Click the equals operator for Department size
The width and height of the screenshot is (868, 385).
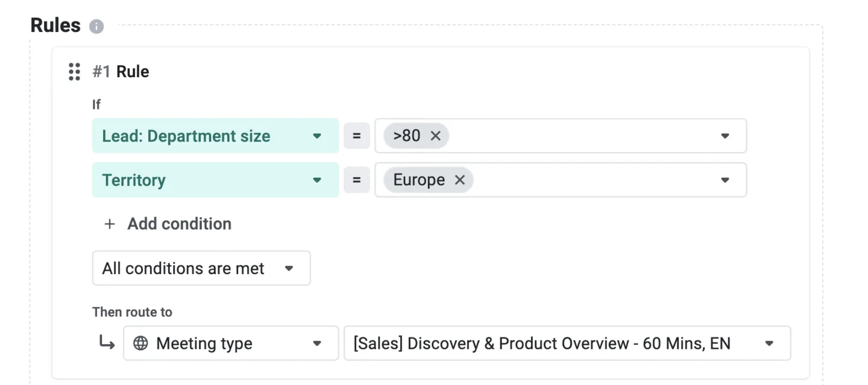357,136
